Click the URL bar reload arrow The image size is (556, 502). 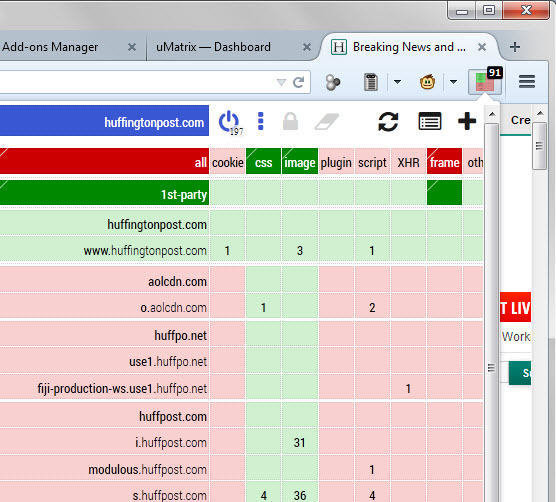click(299, 82)
